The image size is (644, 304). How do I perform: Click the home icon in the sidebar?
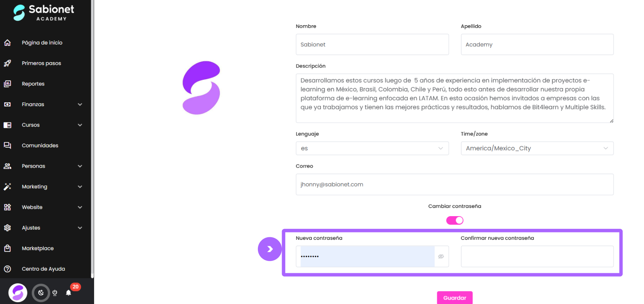(7, 43)
